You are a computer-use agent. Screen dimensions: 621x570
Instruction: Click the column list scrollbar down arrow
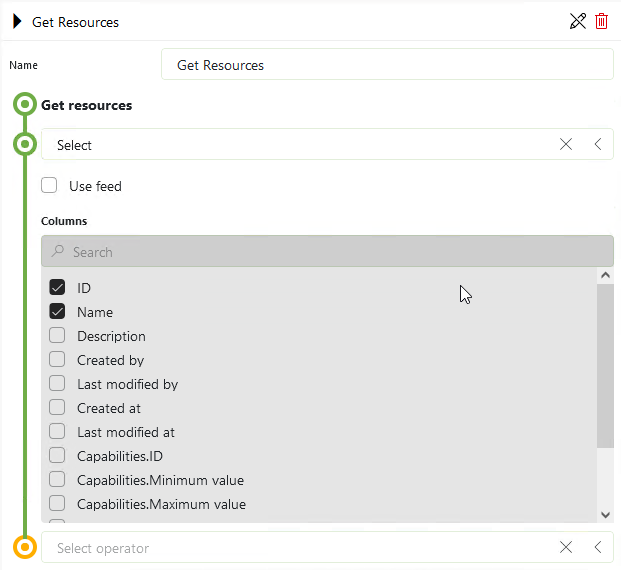coord(605,515)
